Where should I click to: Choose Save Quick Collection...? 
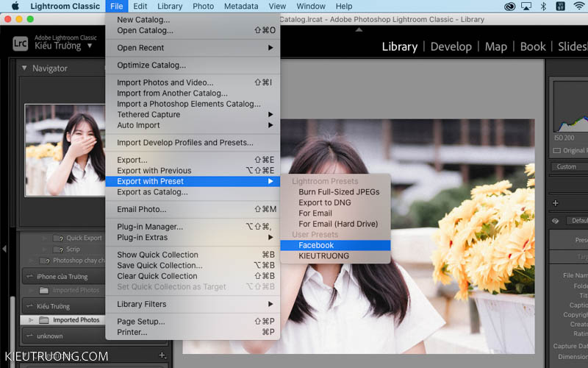[x=193, y=265]
